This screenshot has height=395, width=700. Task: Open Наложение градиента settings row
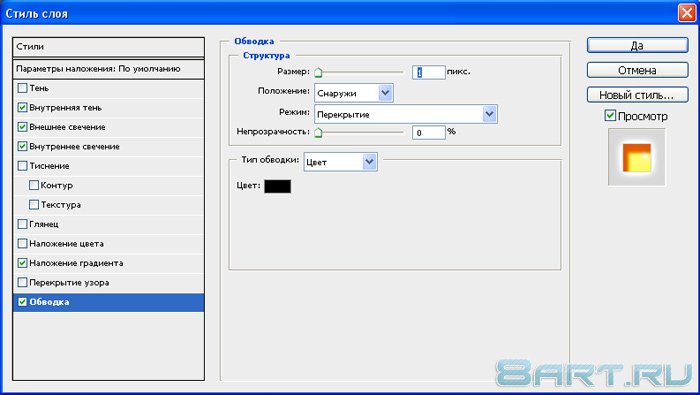tap(108, 263)
